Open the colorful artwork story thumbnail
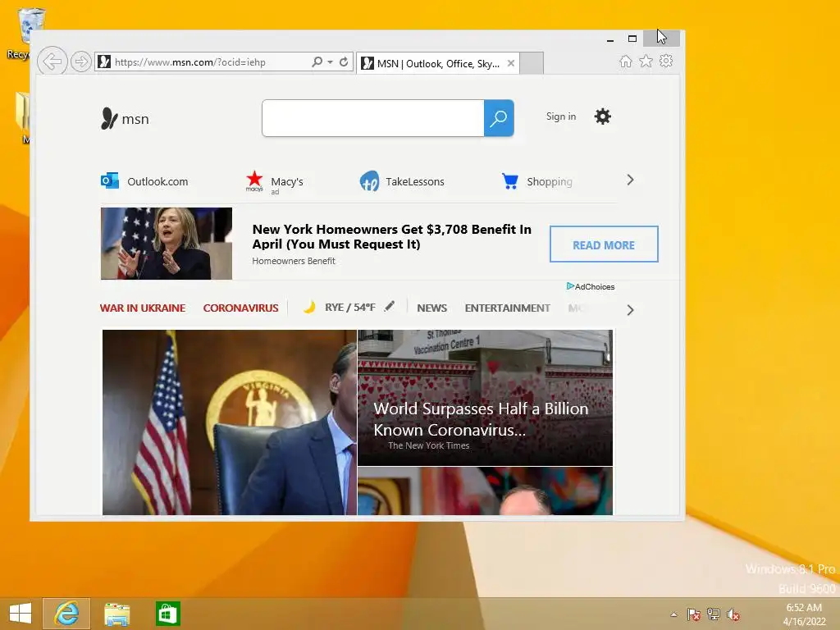840x630 pixels. (485, 491)
